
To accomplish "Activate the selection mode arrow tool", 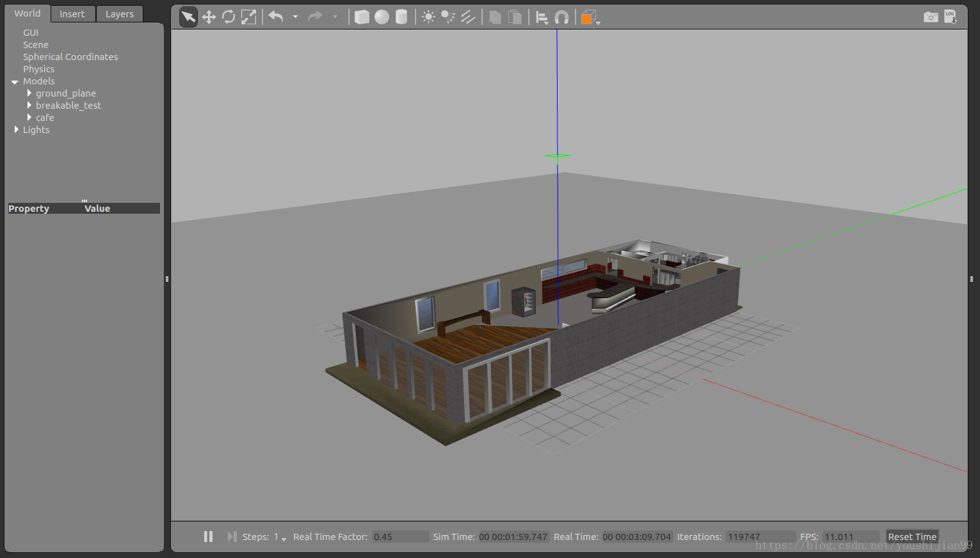I will point(188,17).
